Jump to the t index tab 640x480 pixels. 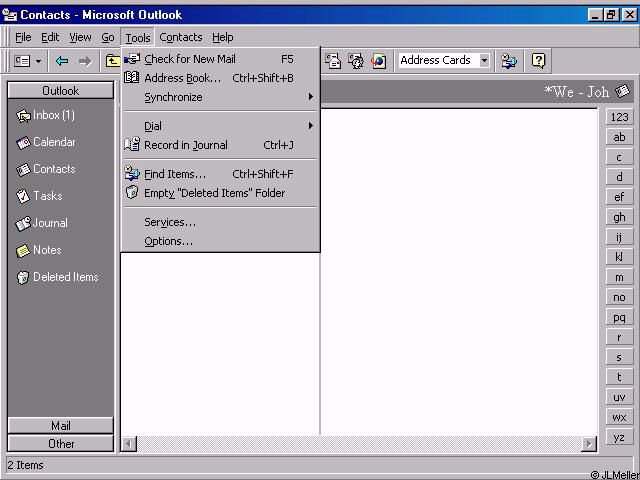(x=619, y=377)
